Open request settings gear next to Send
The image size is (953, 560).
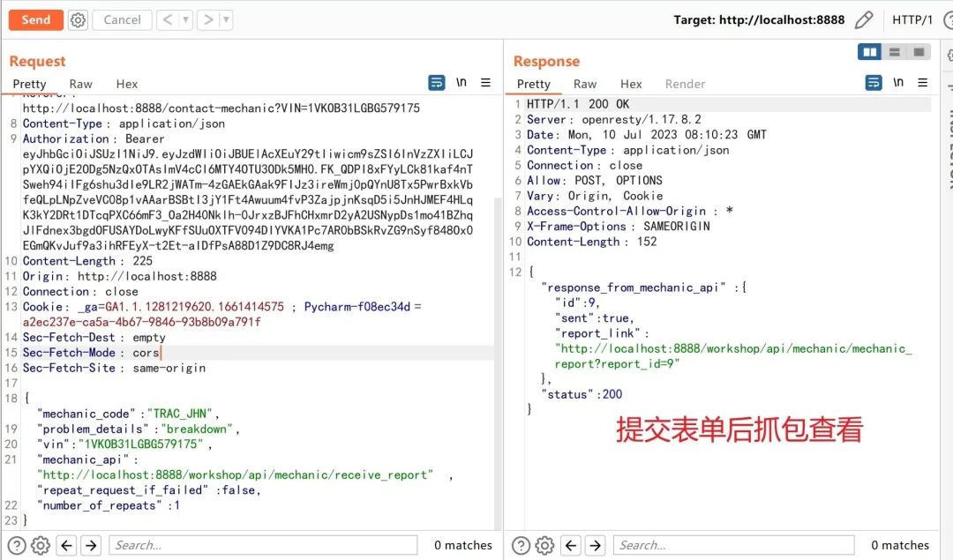(78, 20)
